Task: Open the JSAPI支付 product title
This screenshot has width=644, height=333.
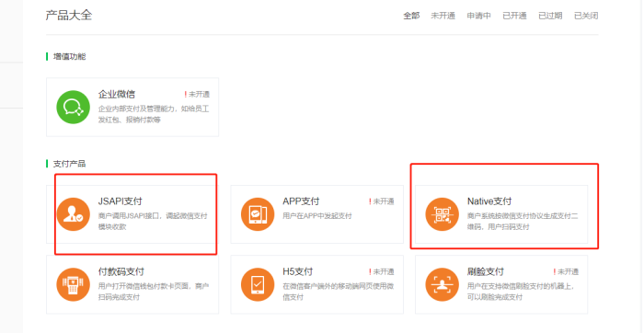Action: 120,201
